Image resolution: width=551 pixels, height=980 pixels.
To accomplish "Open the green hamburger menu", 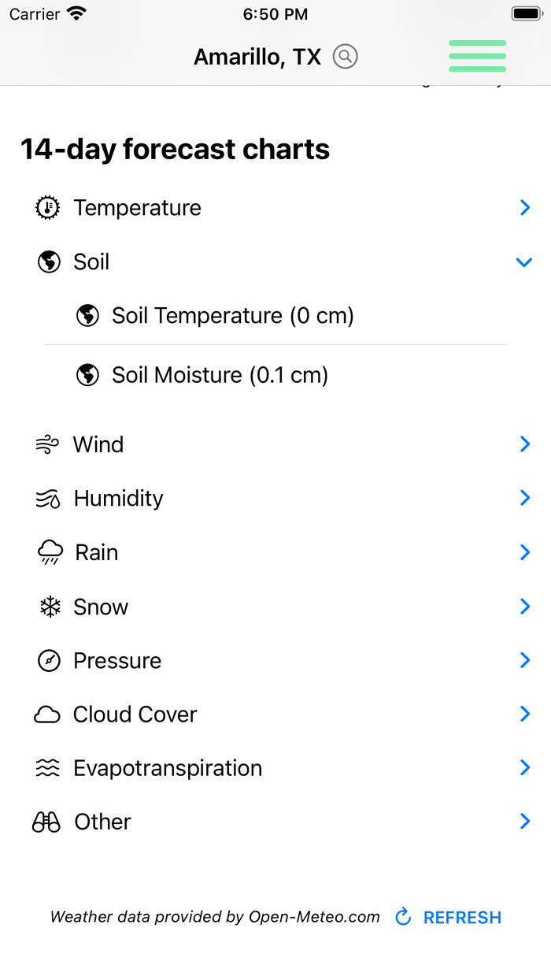I will (477, 56).
